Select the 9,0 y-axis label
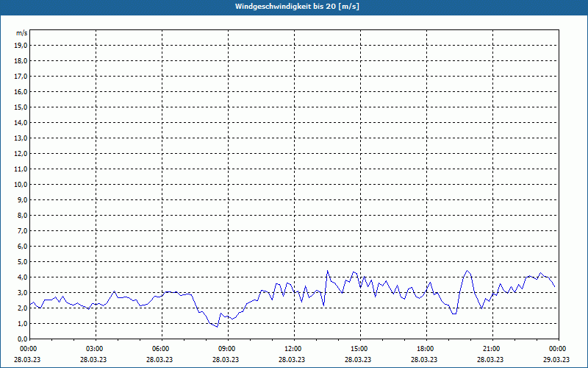588x368 pixels. [22, 199]
